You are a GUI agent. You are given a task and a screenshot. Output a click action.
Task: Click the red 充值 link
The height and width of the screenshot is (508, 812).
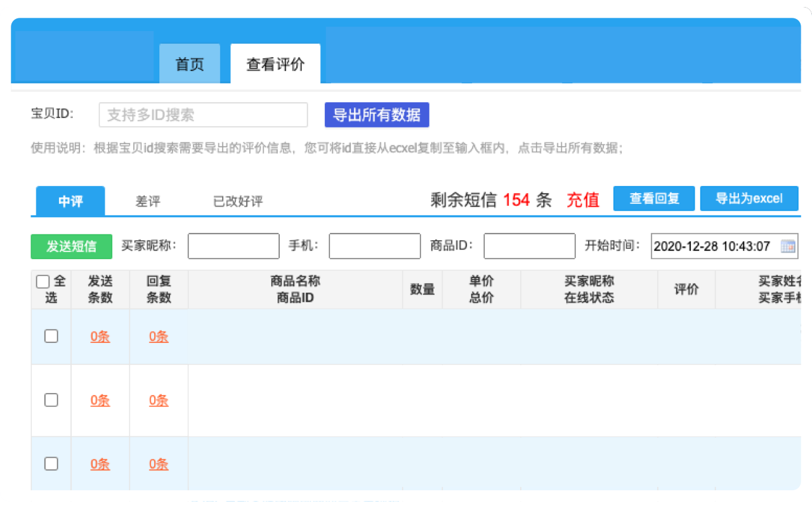(x=583, y=200)
